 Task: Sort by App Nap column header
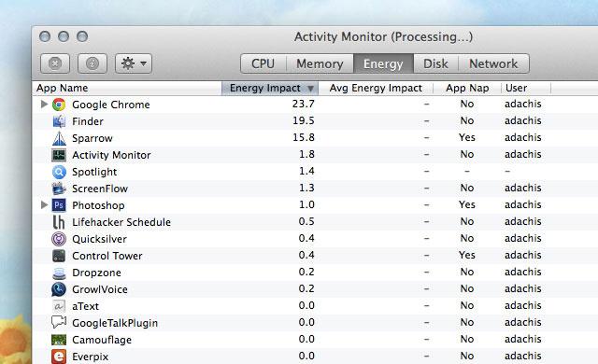click(467, 88)
